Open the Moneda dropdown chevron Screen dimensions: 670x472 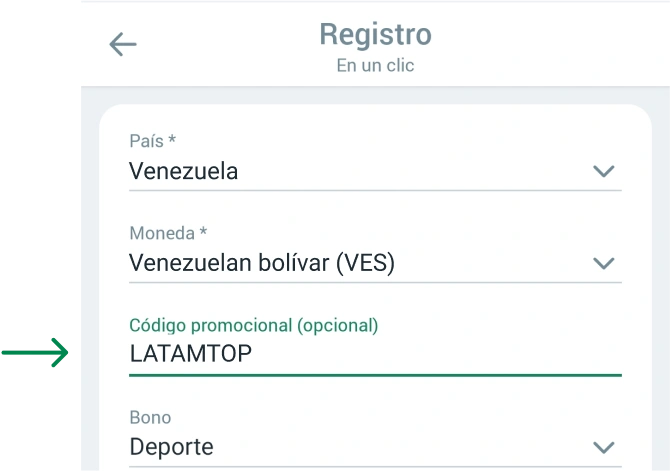603,264
